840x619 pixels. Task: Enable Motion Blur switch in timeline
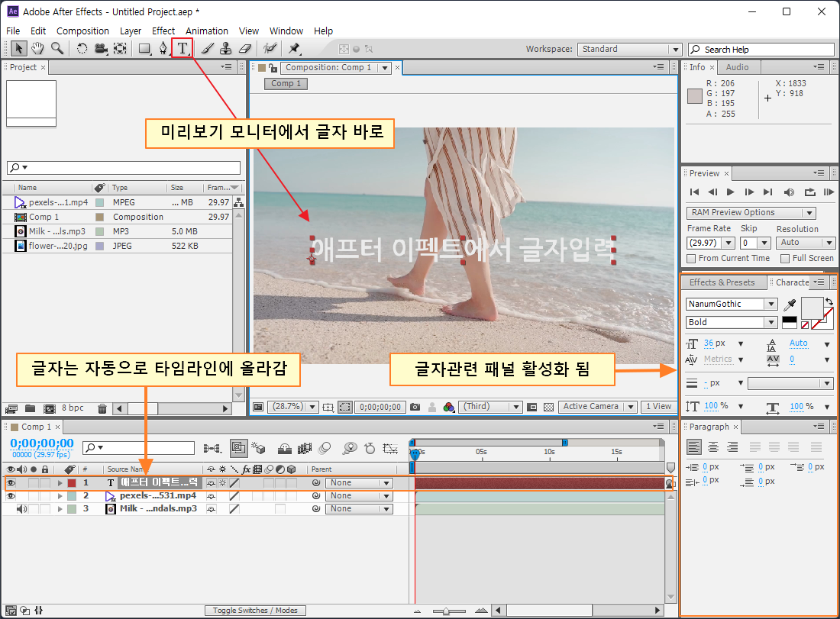click(325, 448)
